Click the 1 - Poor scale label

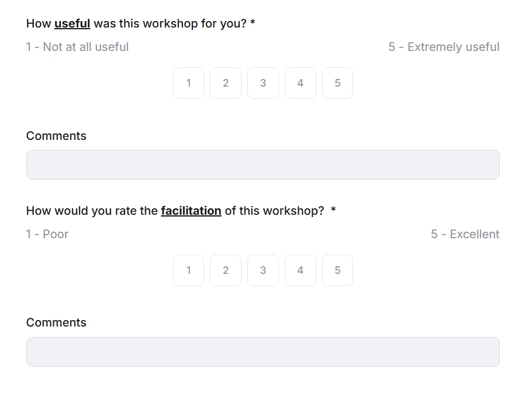click(47, 234)
